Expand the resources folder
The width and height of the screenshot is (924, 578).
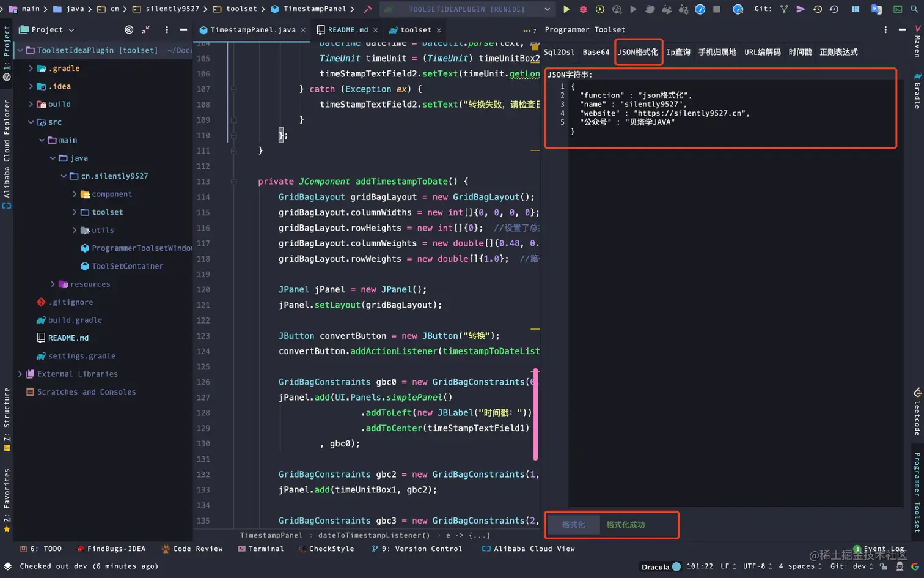(53, 284)
